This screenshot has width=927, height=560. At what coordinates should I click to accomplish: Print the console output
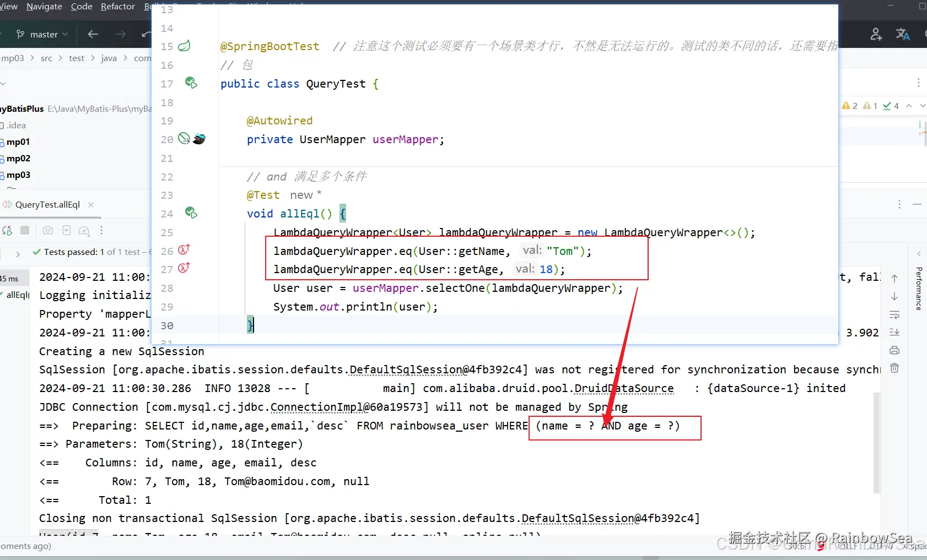(894, 350)
